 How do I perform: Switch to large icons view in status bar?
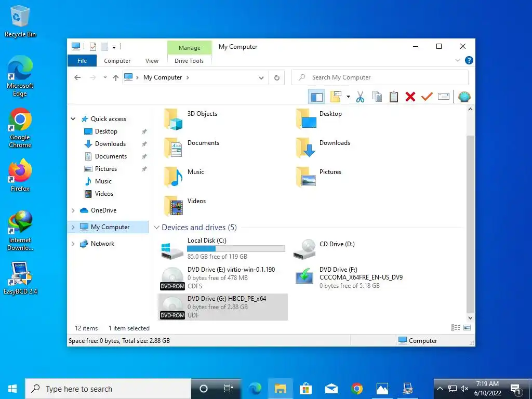coord(467,328)
